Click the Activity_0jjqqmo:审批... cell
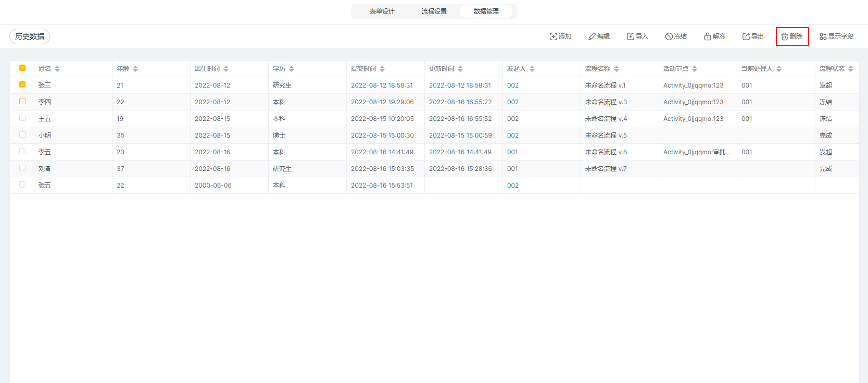This screenshot has width=868, height=383. click(x=698, y=152)
